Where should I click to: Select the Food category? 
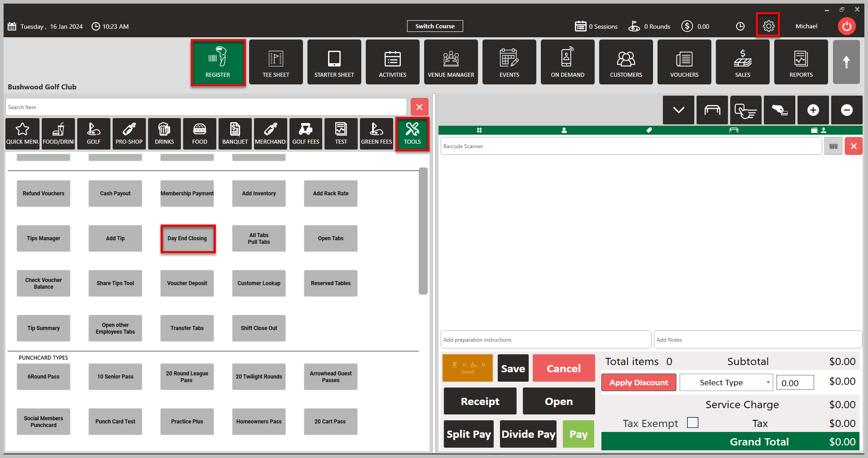tap(200, 134)
